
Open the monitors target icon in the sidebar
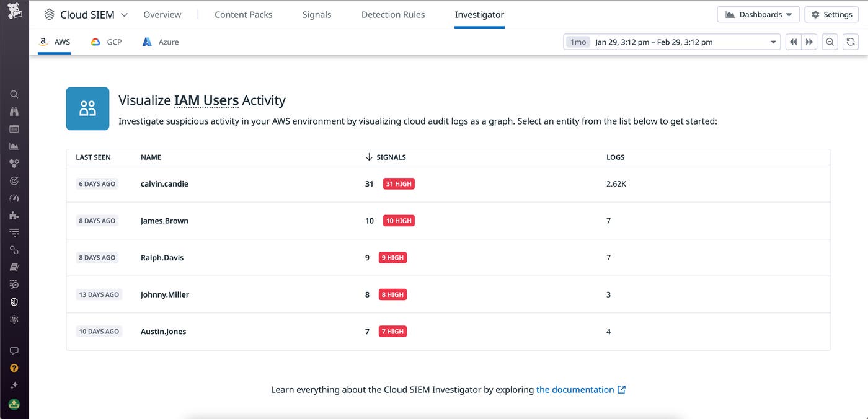14,181
